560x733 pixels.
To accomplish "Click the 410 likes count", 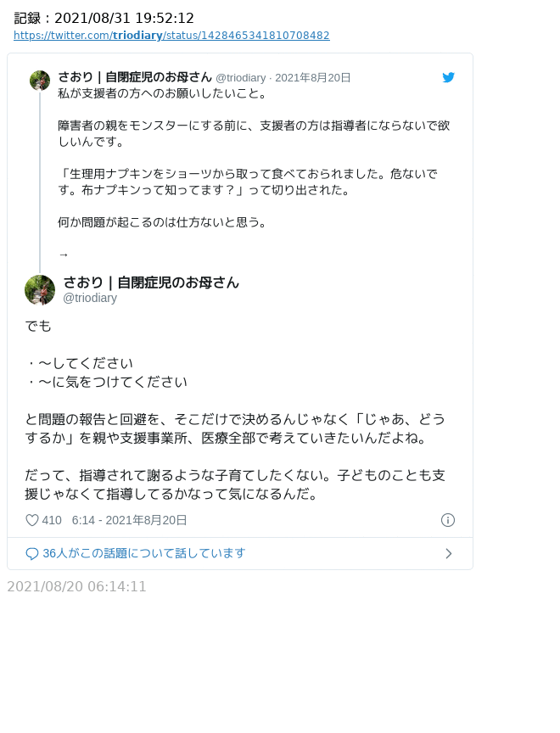I will click(x=52, y=520).
